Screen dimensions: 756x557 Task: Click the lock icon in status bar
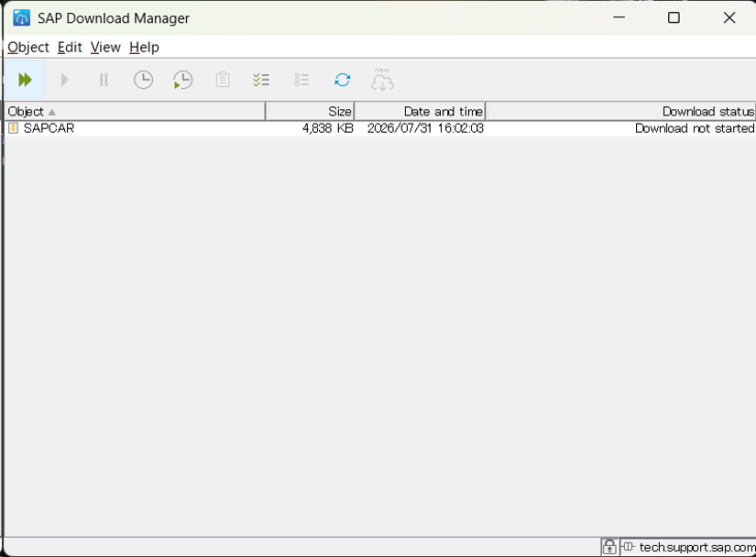[609, 547]
